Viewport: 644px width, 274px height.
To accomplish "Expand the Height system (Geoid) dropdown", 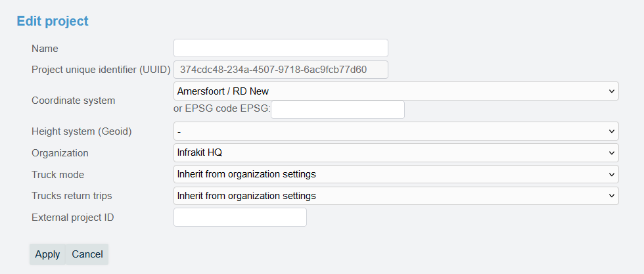I will 396,131.
